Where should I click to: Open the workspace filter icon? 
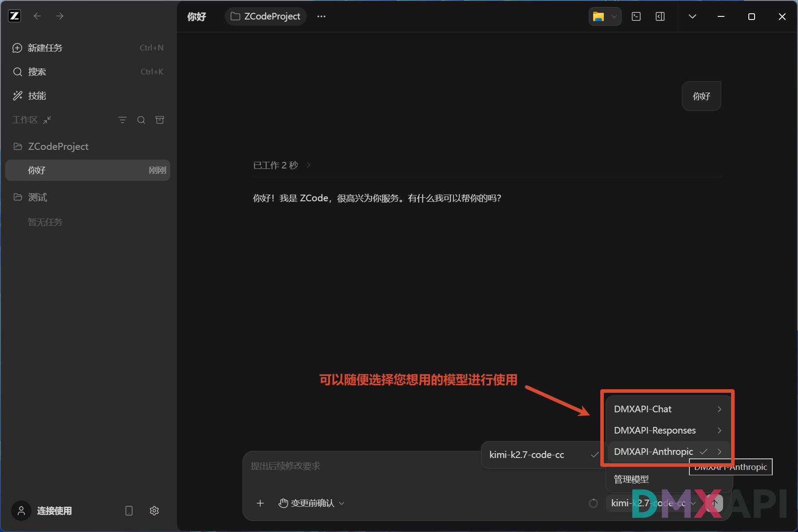point(122,120)
